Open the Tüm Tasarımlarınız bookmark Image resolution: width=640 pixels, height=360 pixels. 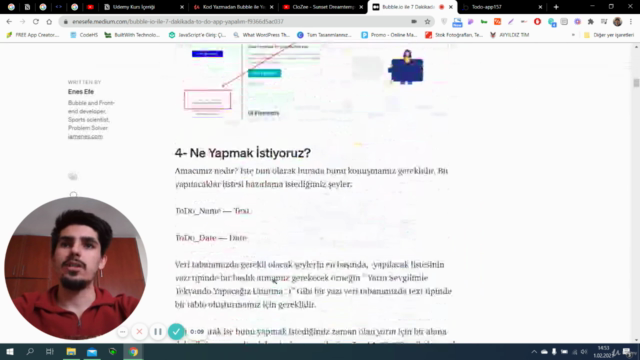[x=324, y=35]
